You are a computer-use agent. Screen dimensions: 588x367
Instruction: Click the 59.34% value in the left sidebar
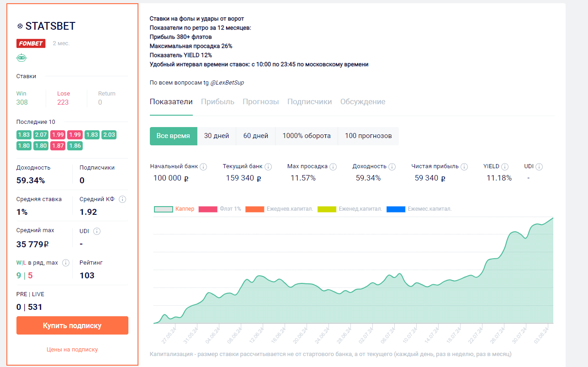click(x=31, y=181)
